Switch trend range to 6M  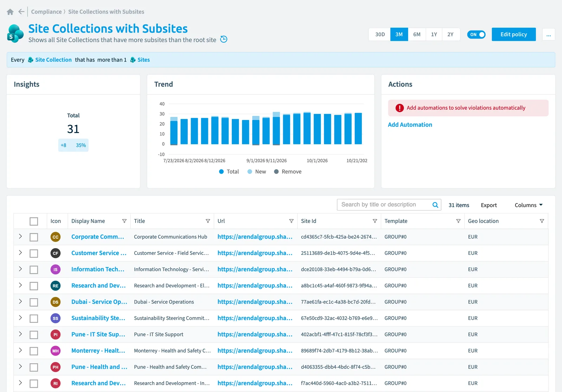tap(417, 34)
